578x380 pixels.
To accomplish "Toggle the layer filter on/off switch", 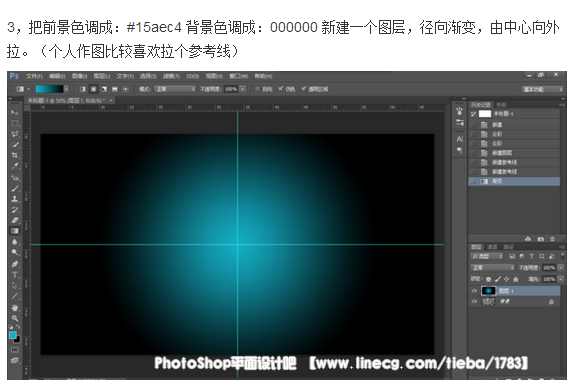I will (x=562, y=255).
